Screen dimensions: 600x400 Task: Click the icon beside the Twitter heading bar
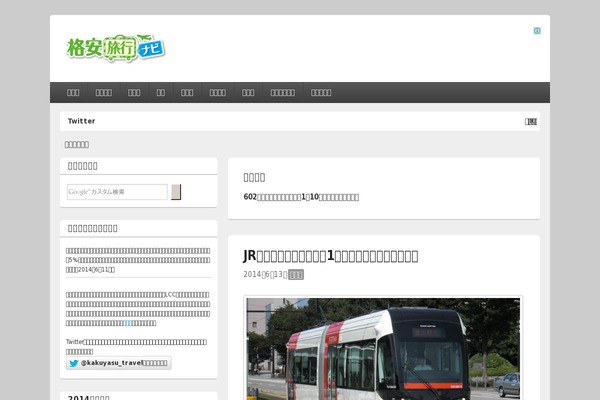click(x=531, y=121)
